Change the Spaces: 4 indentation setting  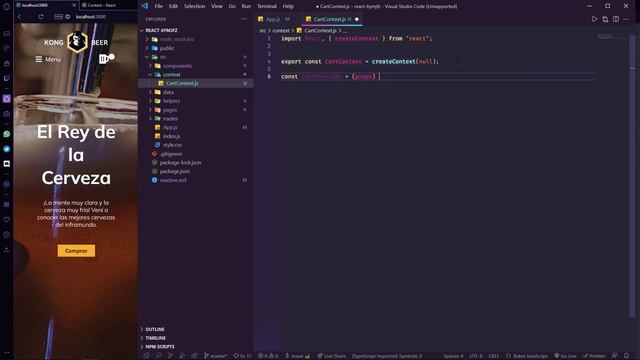(453, 356)
